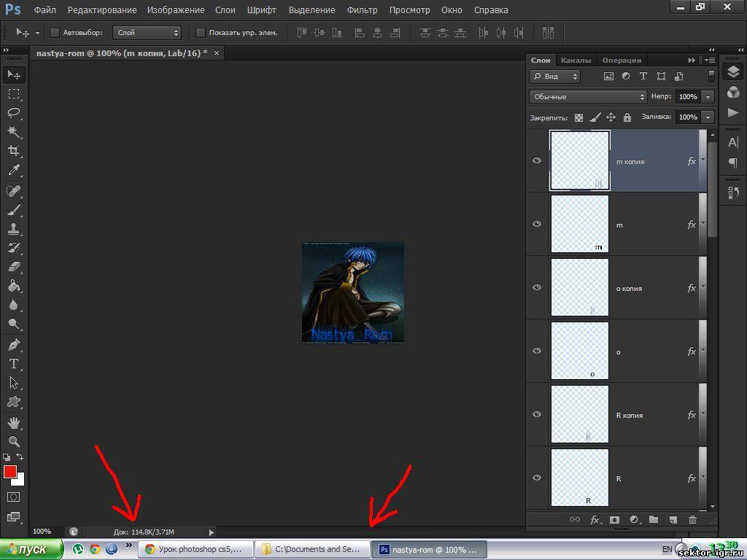Click the red foreground color swatch
The width and height of the screenshot is (747, 560).
click(10, 472)
